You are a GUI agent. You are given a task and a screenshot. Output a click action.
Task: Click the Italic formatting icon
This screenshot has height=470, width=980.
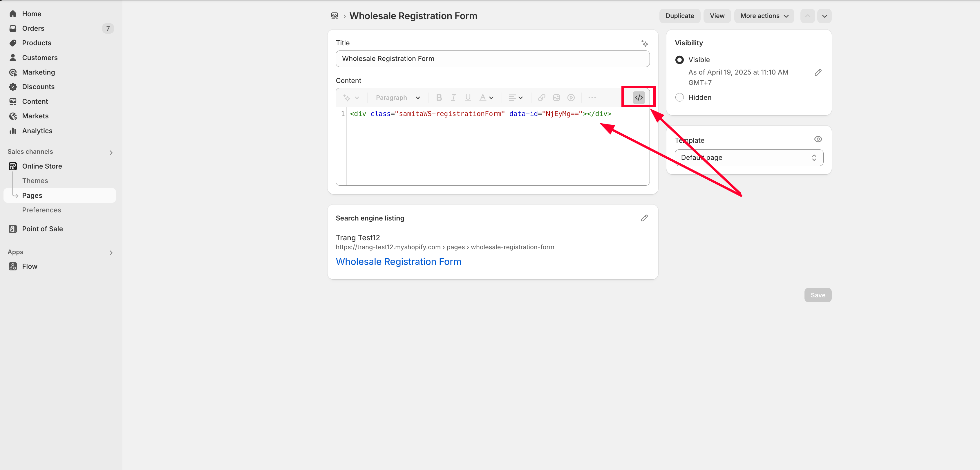click(x=453, y=97)
